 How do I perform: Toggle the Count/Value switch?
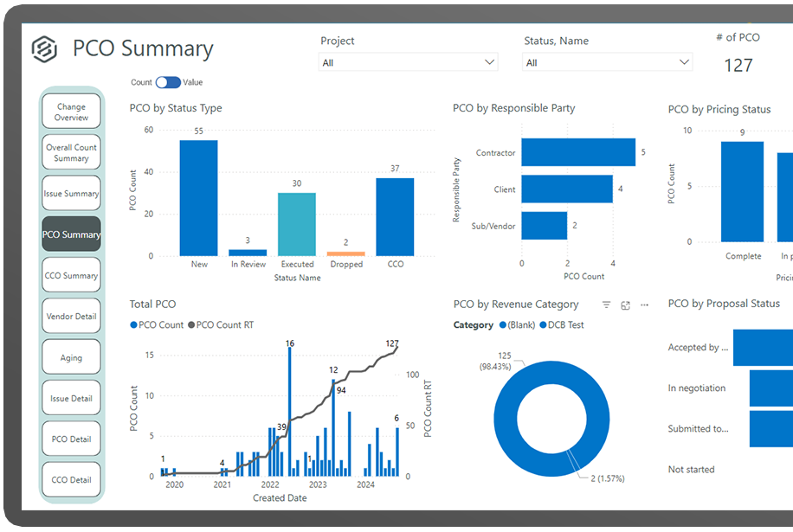(x=168, y=82)
